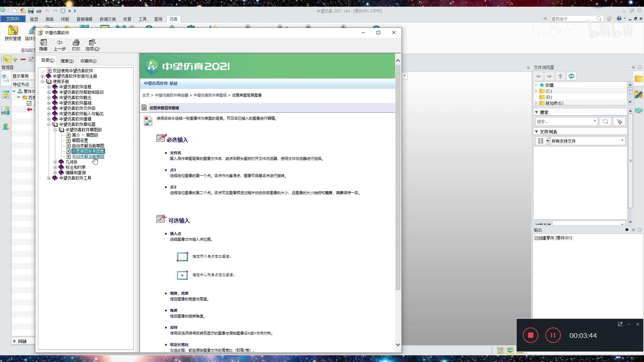This screenshot has width=644, height=362.
Task: Select the (D:) drive in file browser
Action: (549, 97)
